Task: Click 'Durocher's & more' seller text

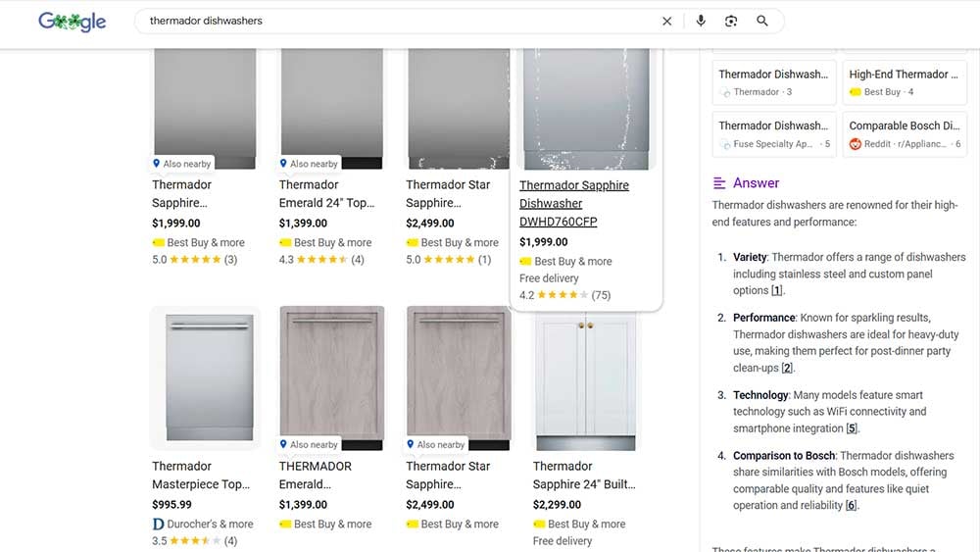Action: 210,524
